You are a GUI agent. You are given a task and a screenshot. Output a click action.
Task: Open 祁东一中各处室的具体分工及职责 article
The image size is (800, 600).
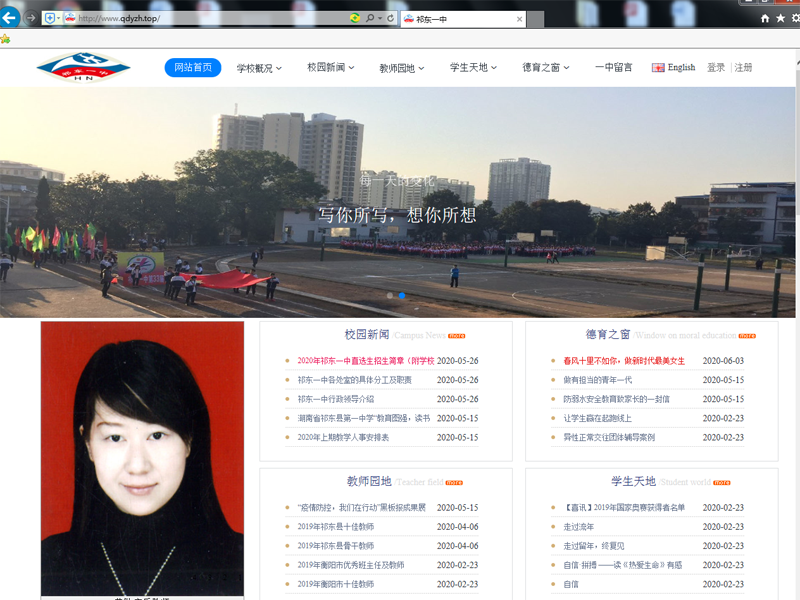click(355, 380)
